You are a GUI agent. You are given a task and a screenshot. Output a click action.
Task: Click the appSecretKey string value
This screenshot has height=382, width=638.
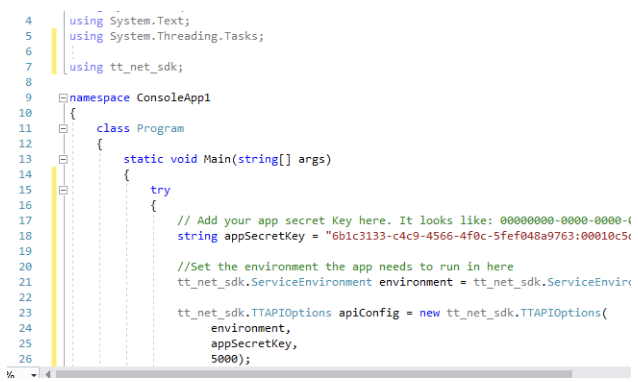478,236
